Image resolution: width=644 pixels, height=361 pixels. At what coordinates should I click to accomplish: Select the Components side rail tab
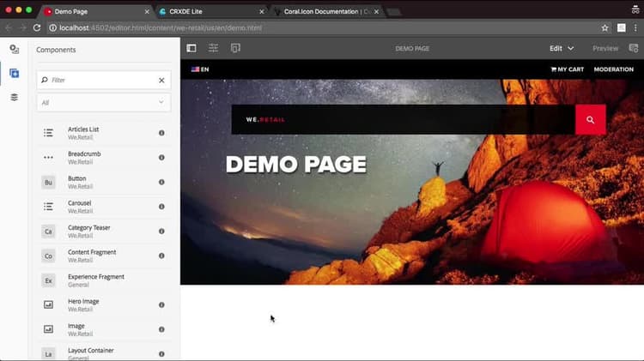(15, 74)
